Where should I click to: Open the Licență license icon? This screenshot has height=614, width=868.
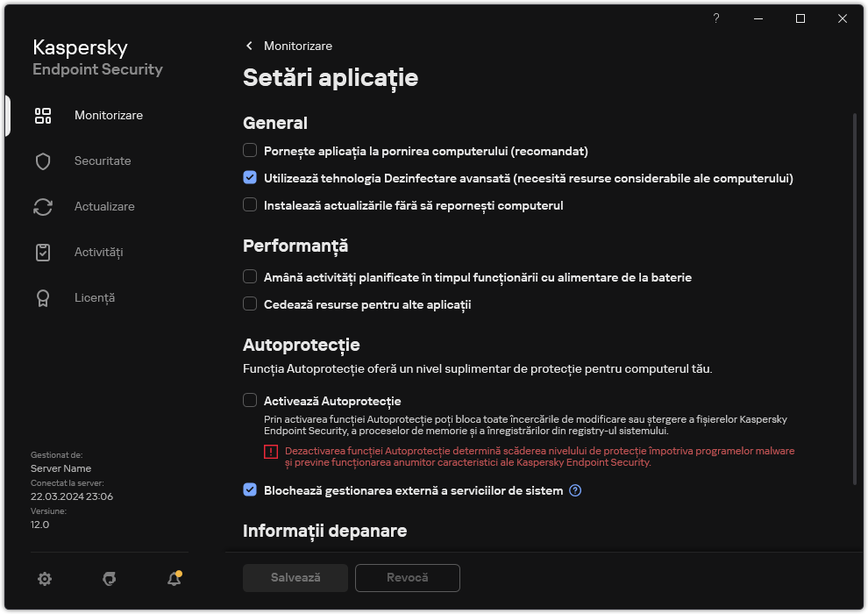[43, 297]
